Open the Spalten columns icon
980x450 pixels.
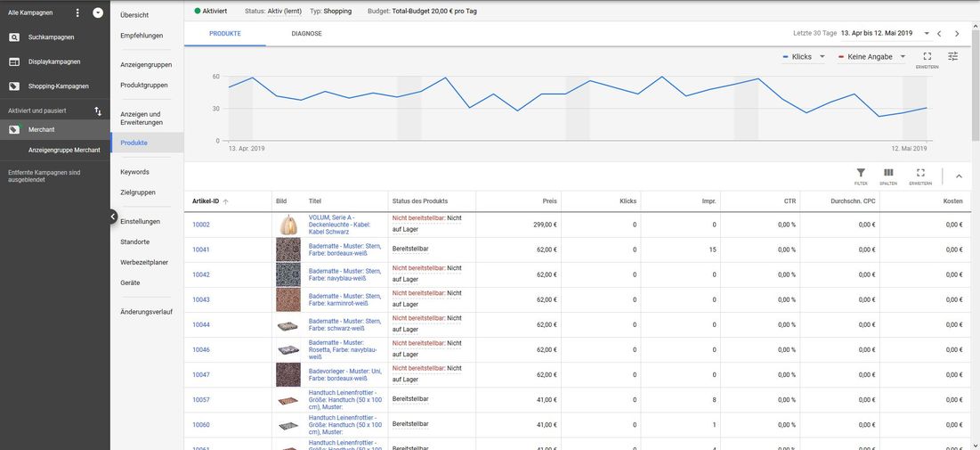coord(888,173)
